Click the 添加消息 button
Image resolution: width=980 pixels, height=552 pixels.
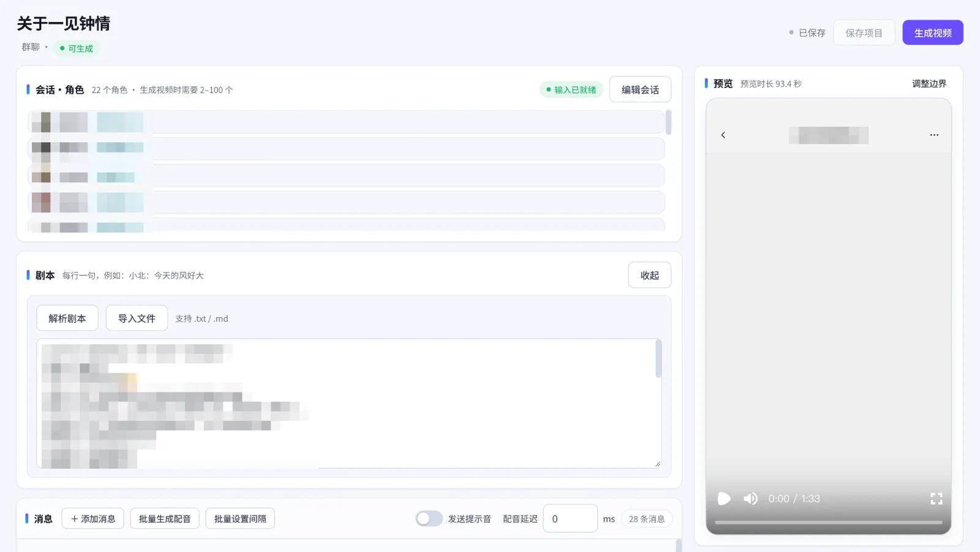click(x=93, y=518)
